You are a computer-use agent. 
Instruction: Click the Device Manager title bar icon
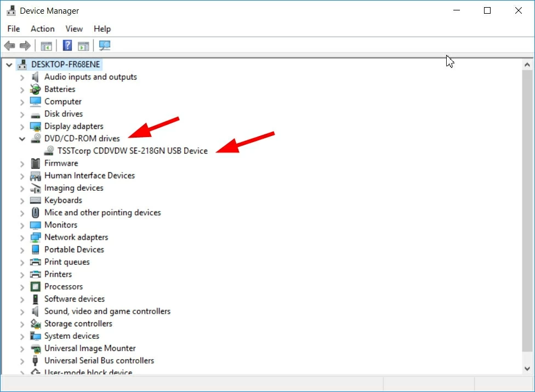(x=11, y=10)
